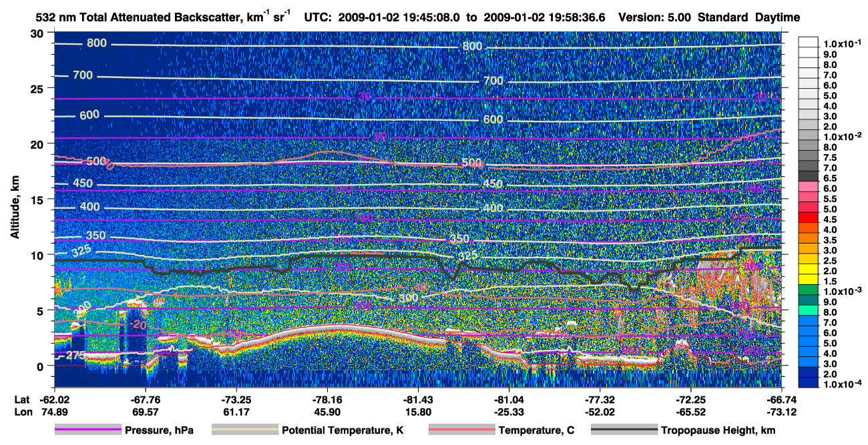Click latitude value -72.25
The image size is (868, 445).
(690, 399)
